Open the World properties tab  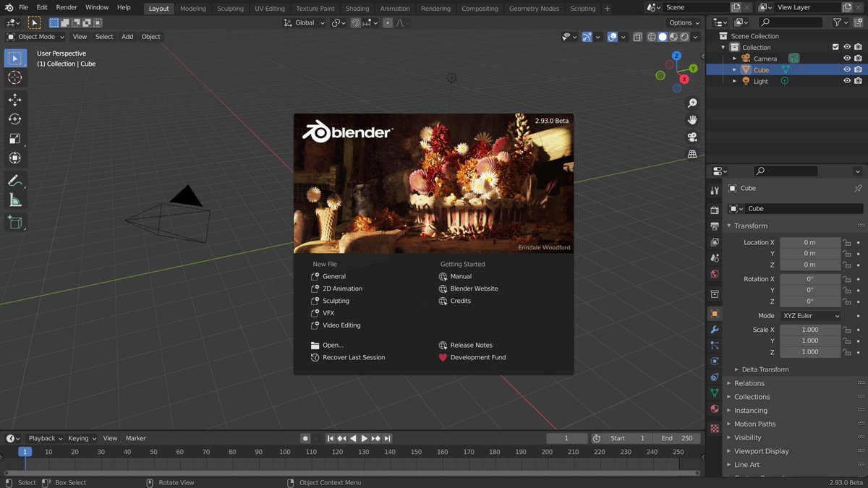tap(715, 274)
